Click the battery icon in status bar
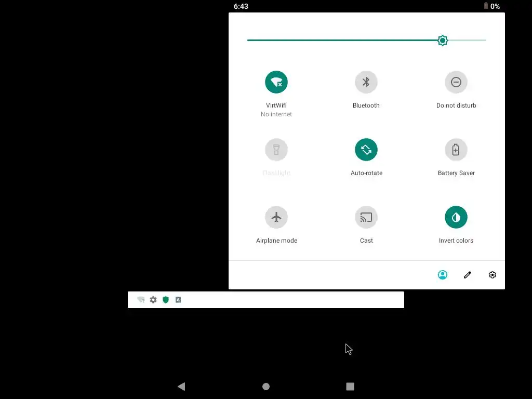This screenshot has height=399, width=532. point(486,6)
